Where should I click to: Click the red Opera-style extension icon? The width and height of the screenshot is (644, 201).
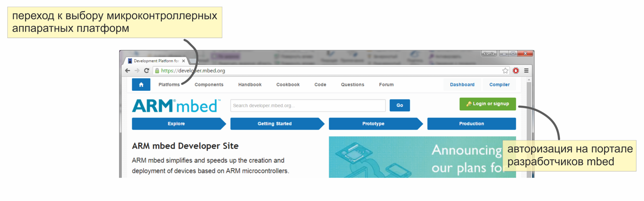click(x=516, y=71)
